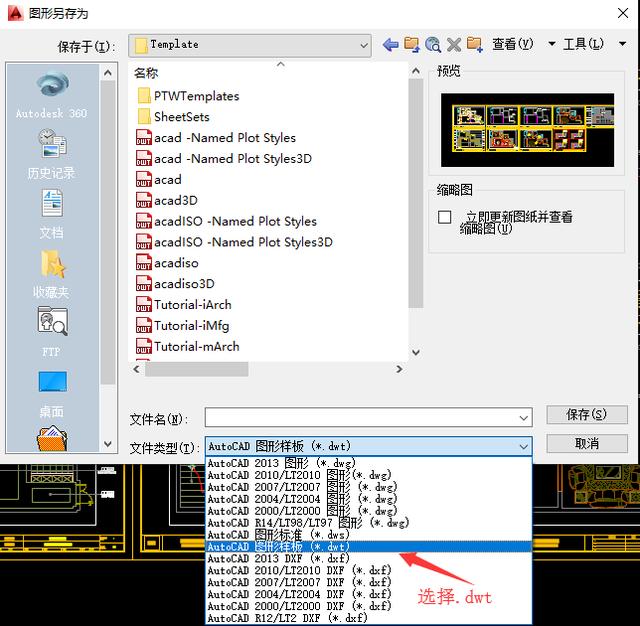
Task: Open the 工具(L) menu
Action: [x=583, y=44]
